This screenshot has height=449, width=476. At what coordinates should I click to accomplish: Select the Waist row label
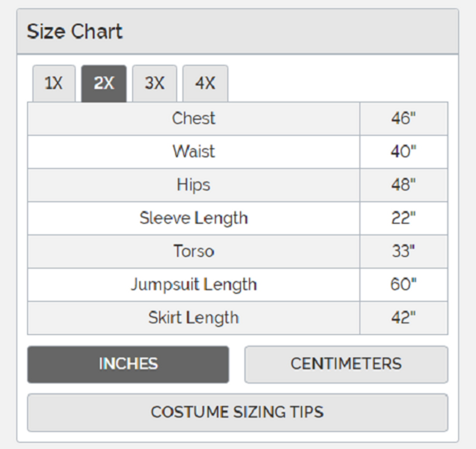pyautogui.click(x=193, y=152)
